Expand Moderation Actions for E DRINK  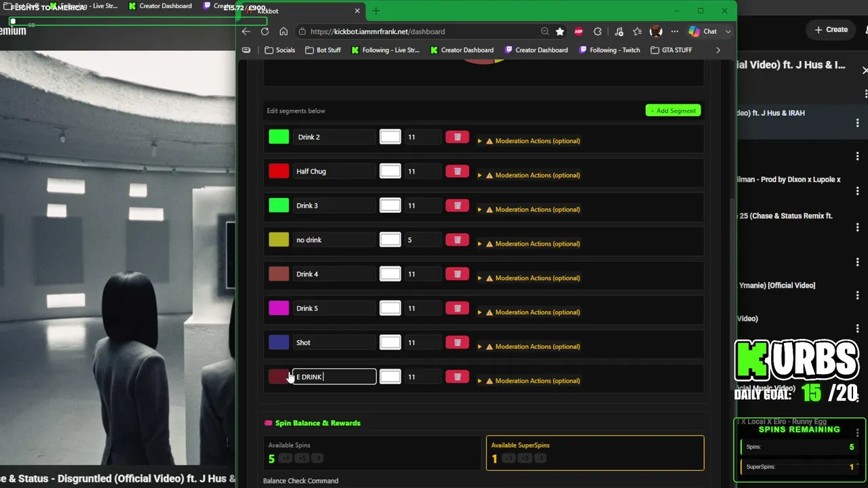click(529, 380)
